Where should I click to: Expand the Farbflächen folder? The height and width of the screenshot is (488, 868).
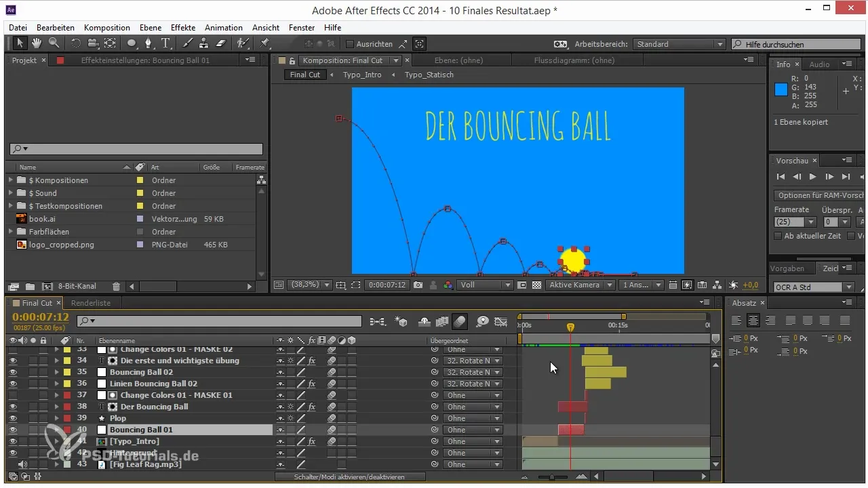coord(11,232)
